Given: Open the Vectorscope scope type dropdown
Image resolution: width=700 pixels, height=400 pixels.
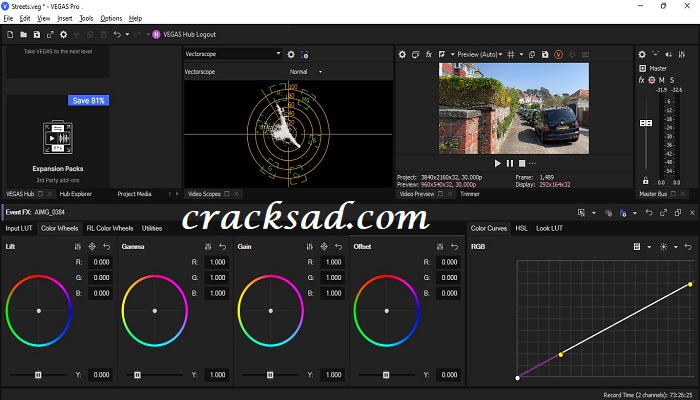Looking at the screenshot, I should [x=233, y=54].
